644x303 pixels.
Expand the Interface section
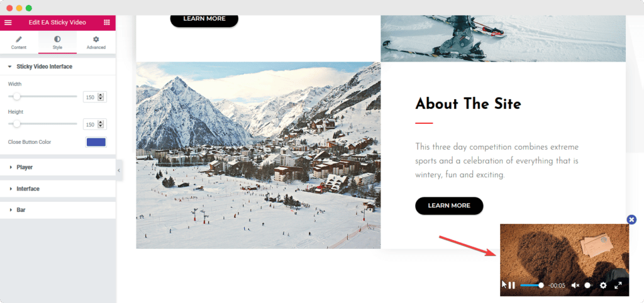(57, 189)
